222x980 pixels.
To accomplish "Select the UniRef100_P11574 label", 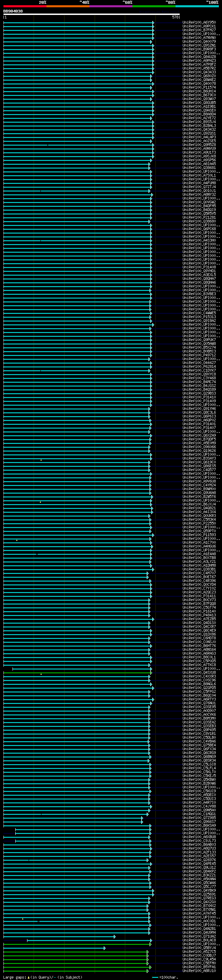I will point(199,88).
